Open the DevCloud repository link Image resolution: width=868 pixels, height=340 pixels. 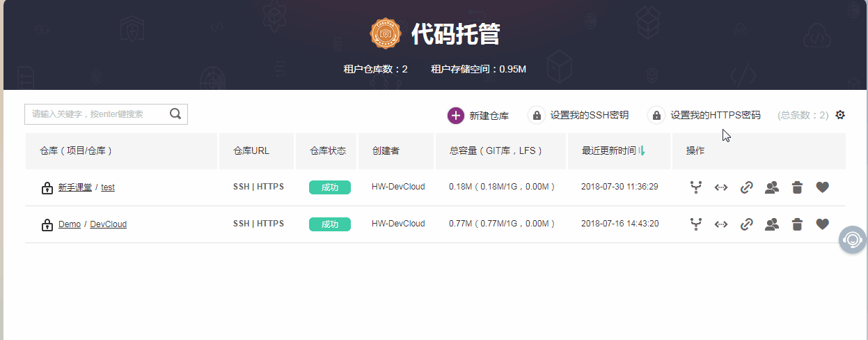109,224
